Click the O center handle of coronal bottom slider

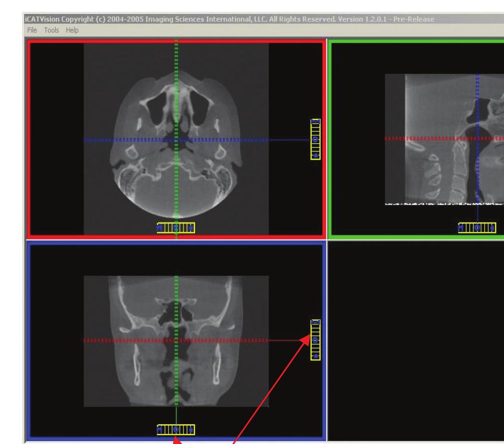click(176, 430)
